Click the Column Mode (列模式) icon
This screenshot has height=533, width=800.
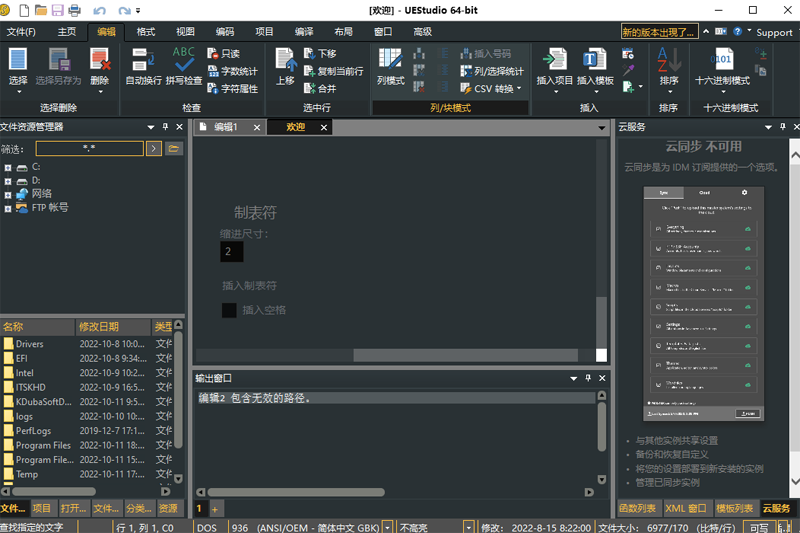pos(390,60)
